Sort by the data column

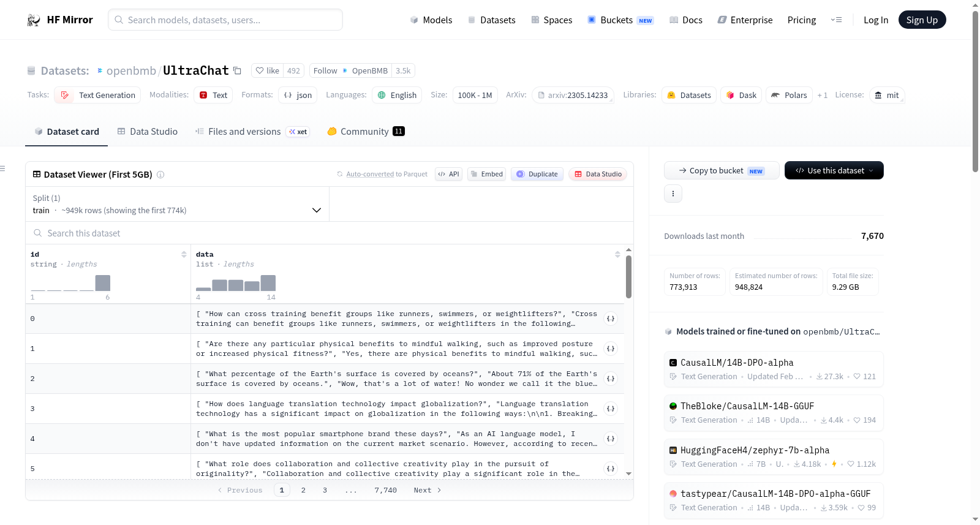[x=617, y=254]
